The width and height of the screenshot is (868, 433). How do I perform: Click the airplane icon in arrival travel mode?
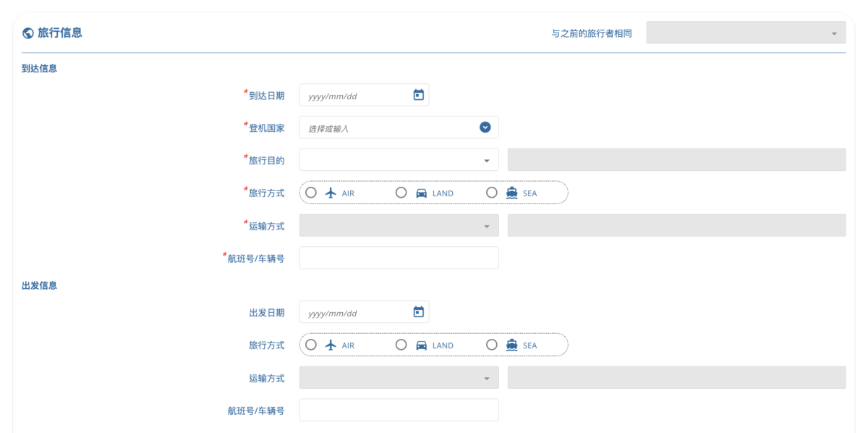[x=331, y=193]
